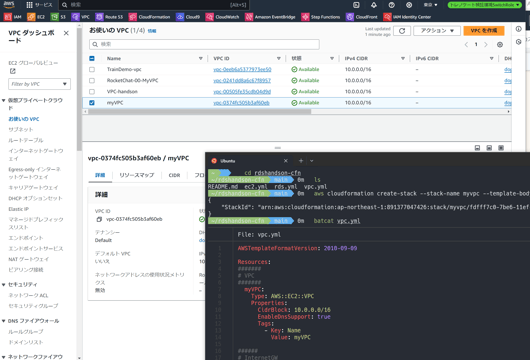Open IAM favorite shortcut
The image size is (530, 360).
coord(13,17)
